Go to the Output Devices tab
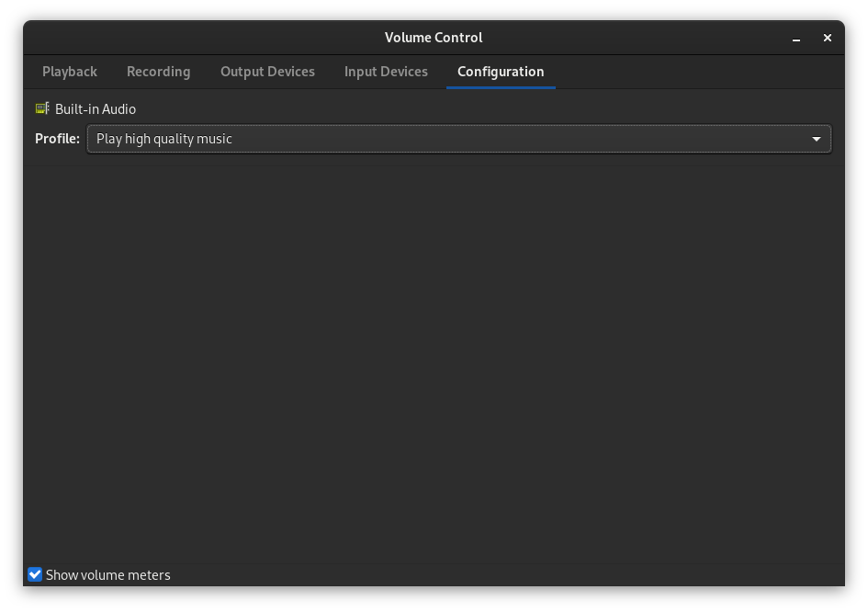Viewport: 868px width, 612px height. (267, 72)
